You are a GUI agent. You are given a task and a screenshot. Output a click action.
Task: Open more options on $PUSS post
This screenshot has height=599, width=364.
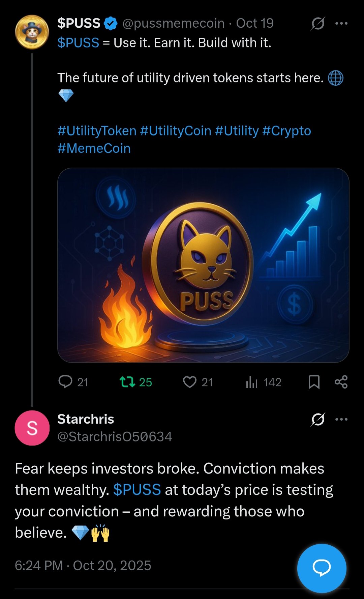coord(341,23)
